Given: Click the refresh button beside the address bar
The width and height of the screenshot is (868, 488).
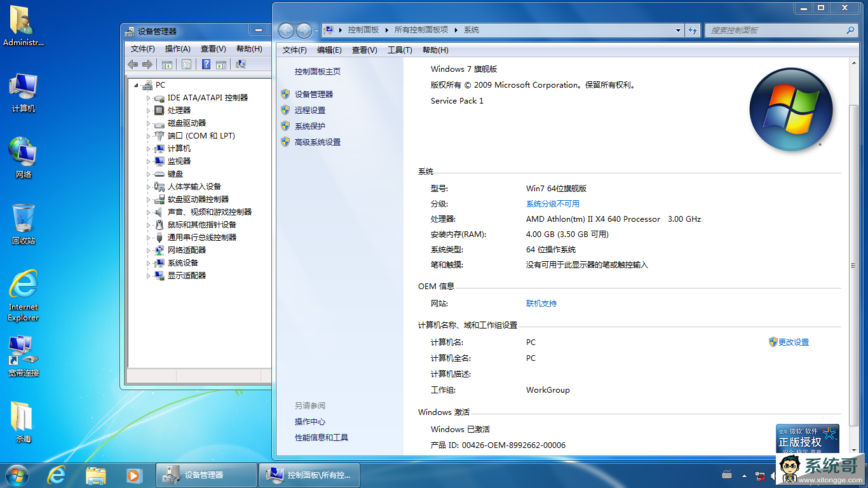Looking at the screenshot, I should (693, 30).
